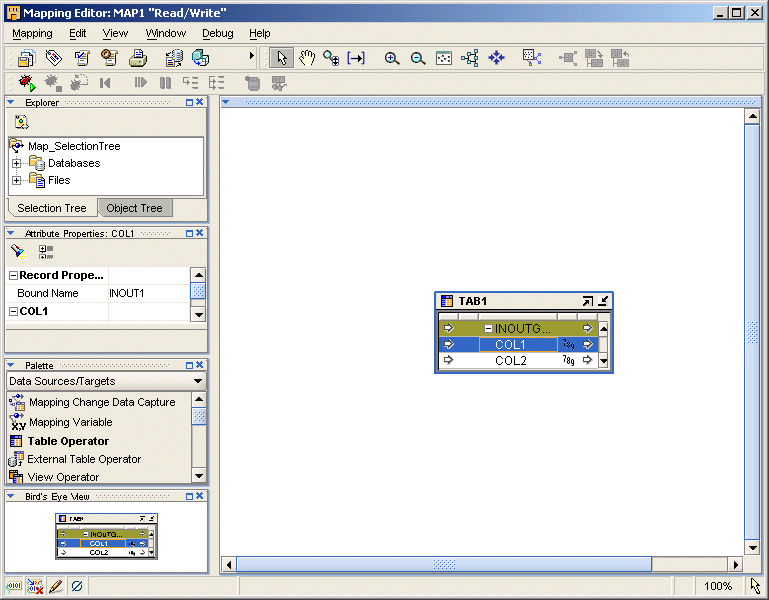Click the Bound Name value field
Image resolution: width=769 pixels, height=600 pixels.
[146, 293]
